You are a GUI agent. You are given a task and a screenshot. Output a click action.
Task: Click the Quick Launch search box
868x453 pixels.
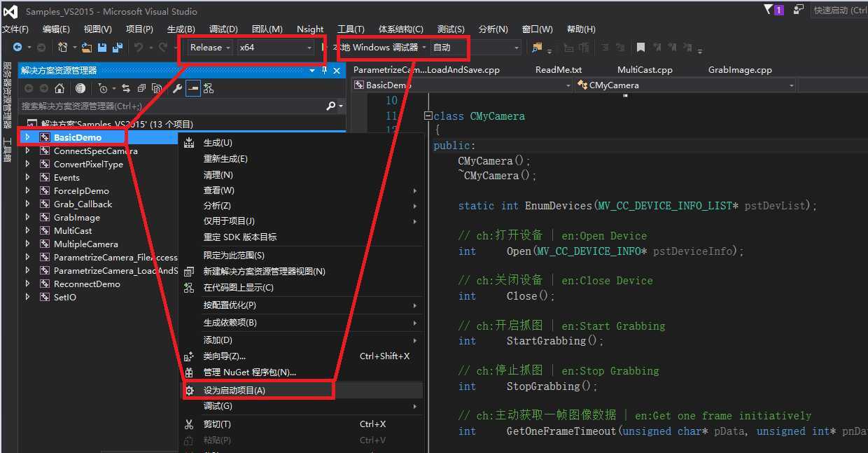(839, 11)
